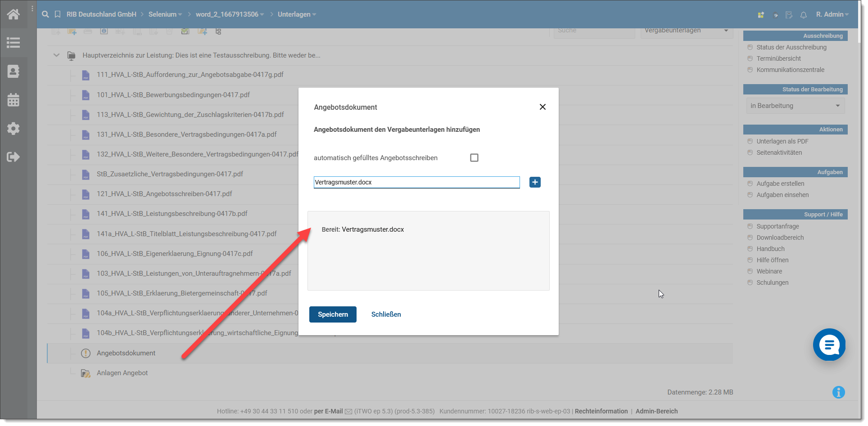Open Downloadbereich link

coord(780,238)
